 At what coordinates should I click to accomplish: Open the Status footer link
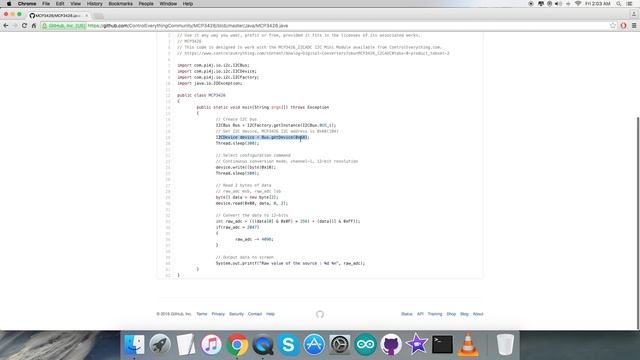(407, 314)
